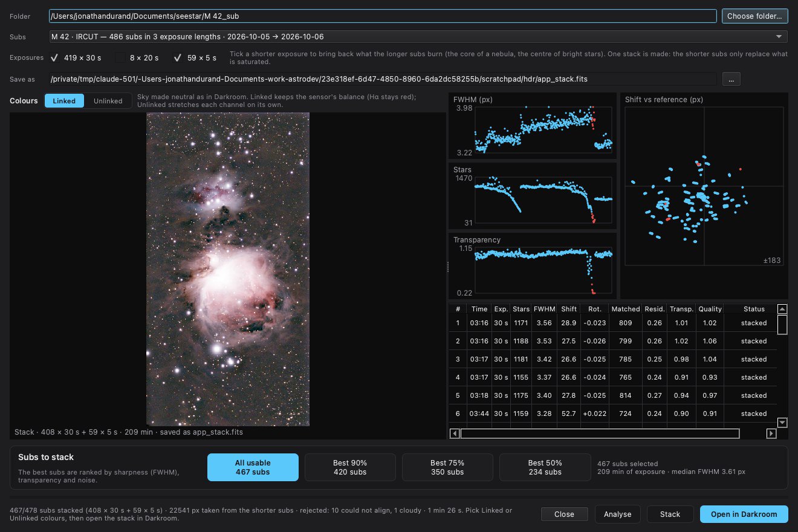Click the Time column header
Image resolution: width=798 pixels, height=532 pixels.
tap(479, 309)
